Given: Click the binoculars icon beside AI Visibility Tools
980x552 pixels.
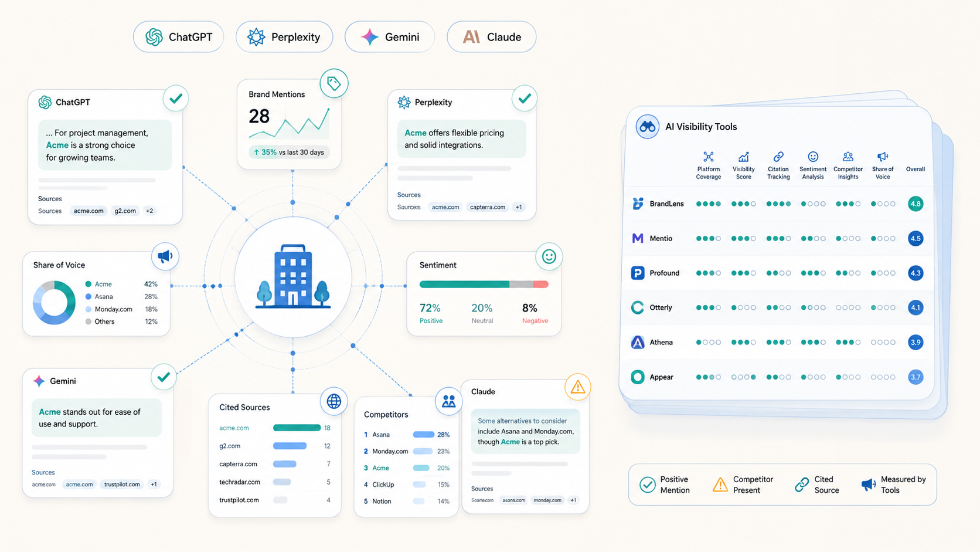Looking at the screenshot, I should [647, 127].
